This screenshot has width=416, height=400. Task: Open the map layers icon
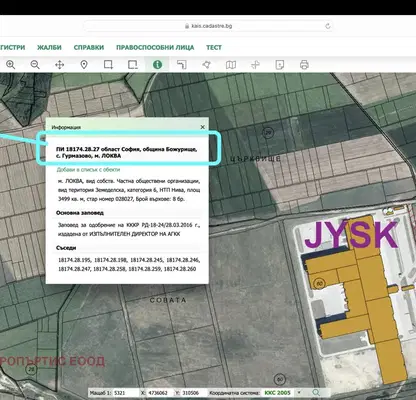231,65
